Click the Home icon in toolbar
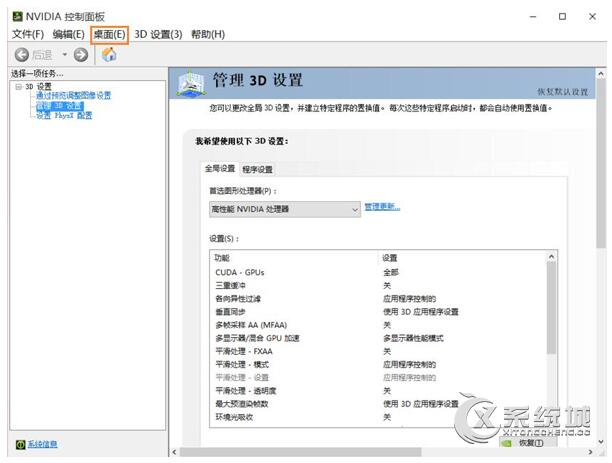Screen dimensions: 612x463 (109, 54)
